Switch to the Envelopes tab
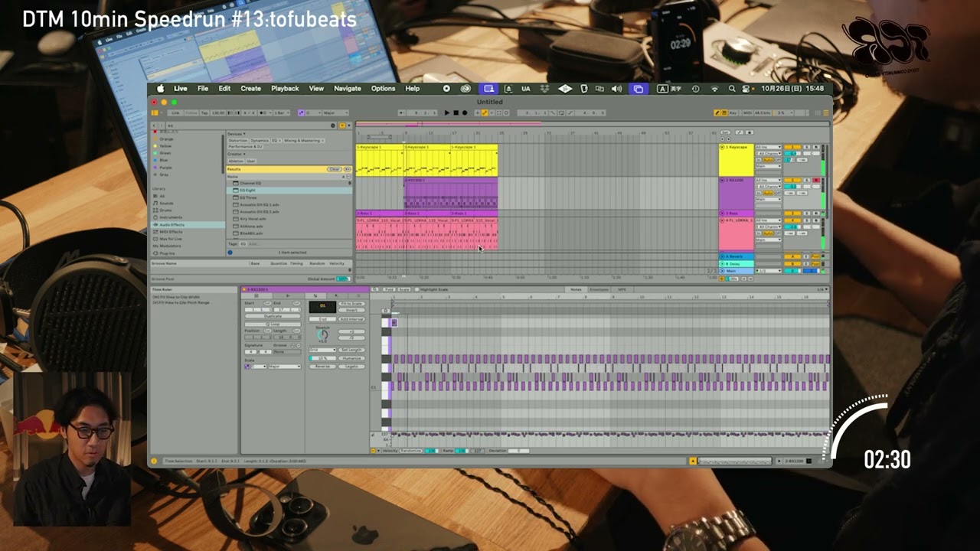 coord(599,289)
